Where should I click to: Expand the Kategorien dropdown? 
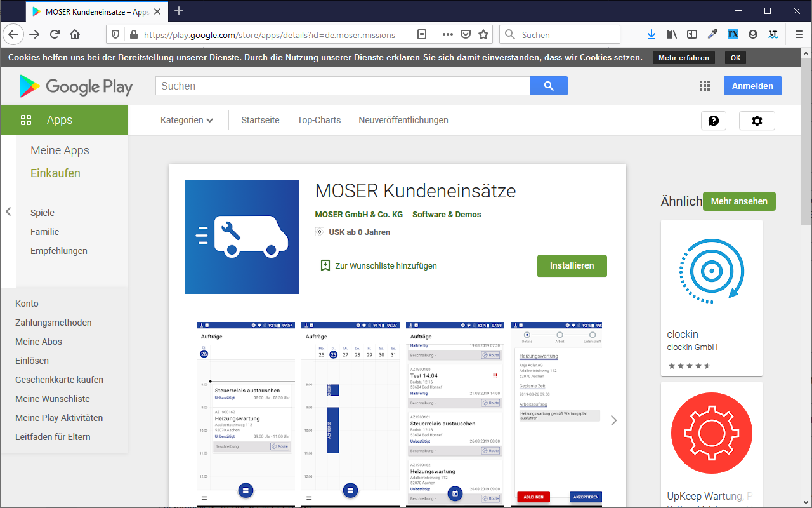pyautogui.click(x=187, y=120)
